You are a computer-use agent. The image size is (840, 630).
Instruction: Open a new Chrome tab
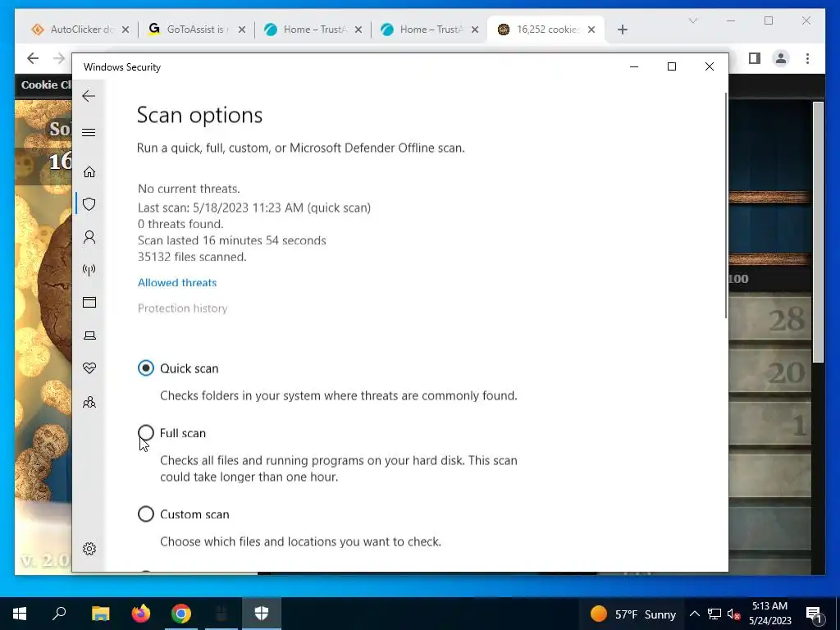622,30
